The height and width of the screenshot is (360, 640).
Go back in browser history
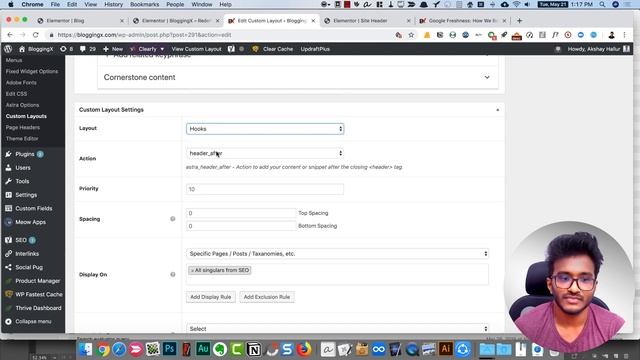click(x=10, y=35)
